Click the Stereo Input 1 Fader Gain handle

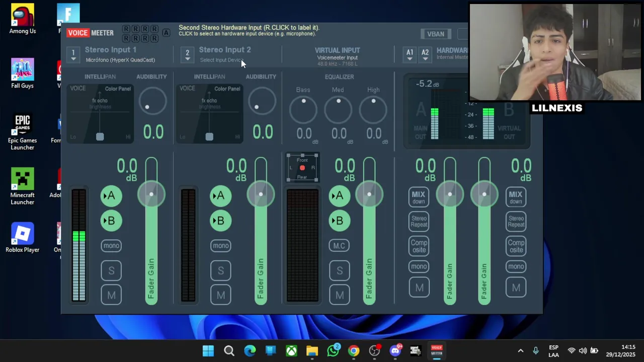[151, 195]
